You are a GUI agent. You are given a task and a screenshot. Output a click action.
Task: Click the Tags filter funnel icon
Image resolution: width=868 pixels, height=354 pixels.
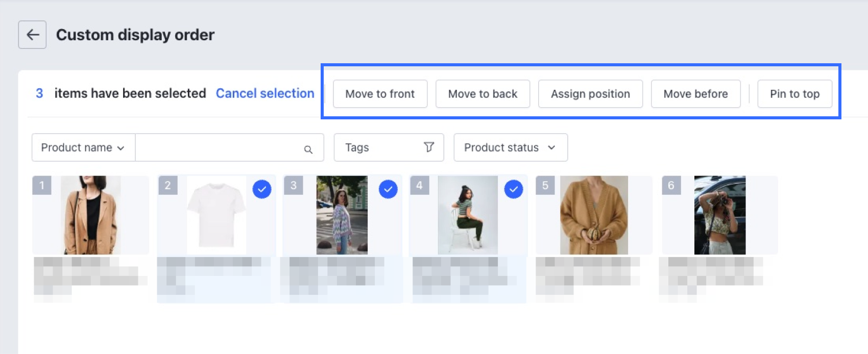click(x=429, y=147)
